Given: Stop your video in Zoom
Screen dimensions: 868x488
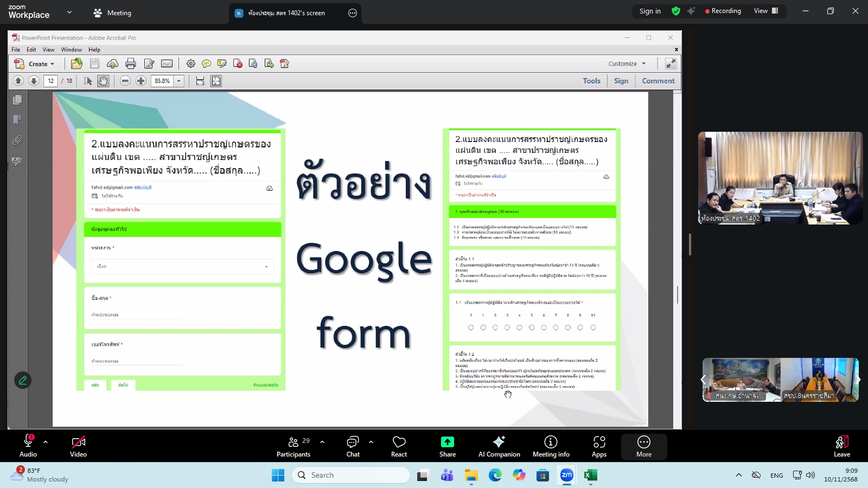Looking at the screenshot, I should pos(78,446).
